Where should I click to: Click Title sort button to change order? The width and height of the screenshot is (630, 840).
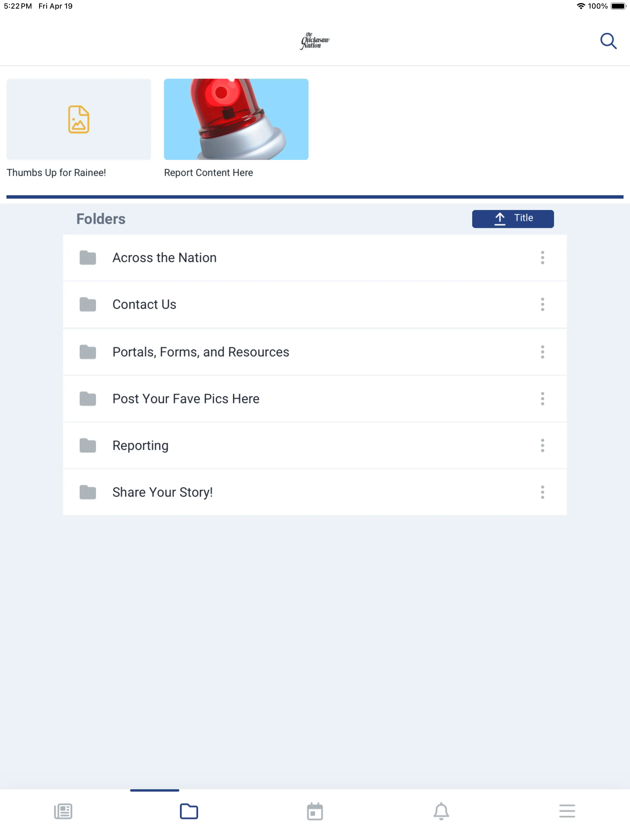[x=513, y=218]
